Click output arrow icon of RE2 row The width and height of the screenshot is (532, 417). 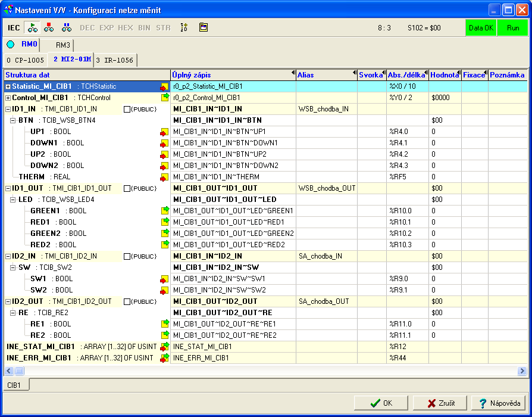click(x=165, y=335)
